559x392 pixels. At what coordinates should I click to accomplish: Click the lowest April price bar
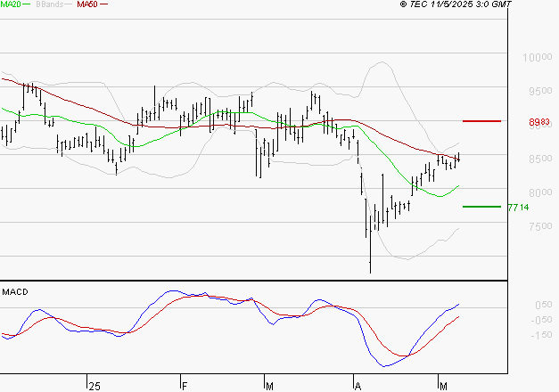coord(370,265)
